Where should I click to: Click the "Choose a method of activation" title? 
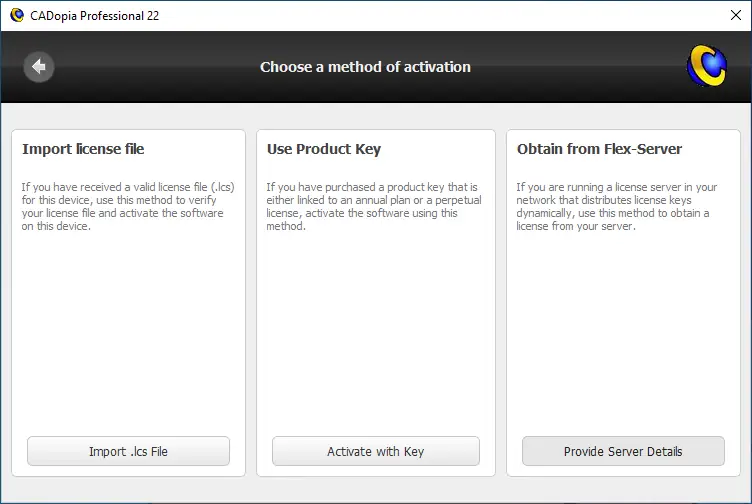pyautogui.click(x=365, y=67)
